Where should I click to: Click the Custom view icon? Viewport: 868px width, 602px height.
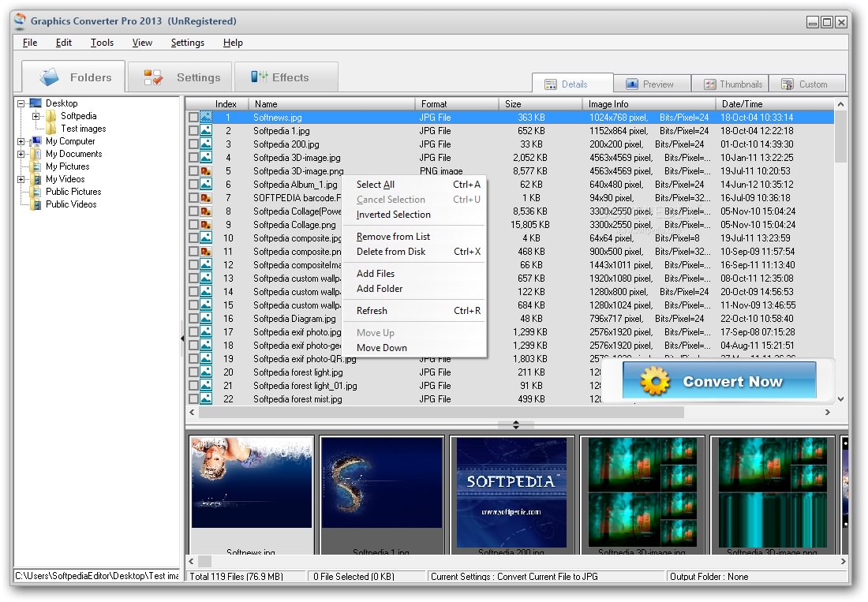point(788,84)
